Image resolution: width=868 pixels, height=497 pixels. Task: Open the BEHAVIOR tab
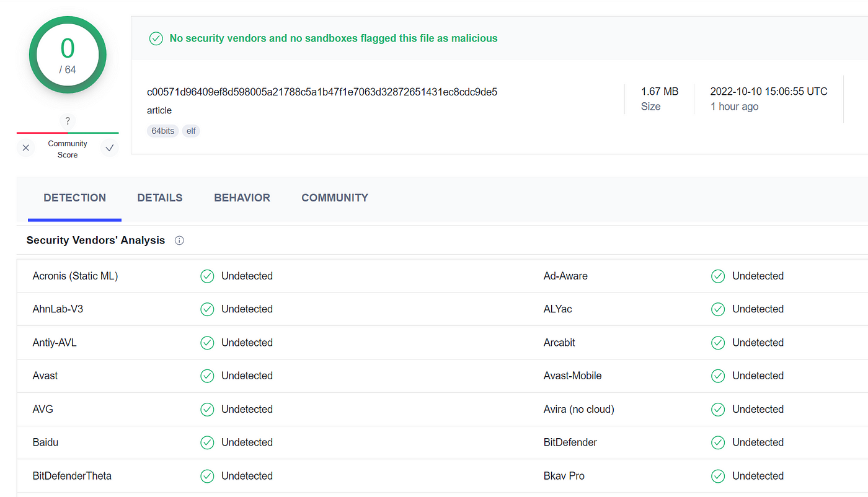click(242, 198)
